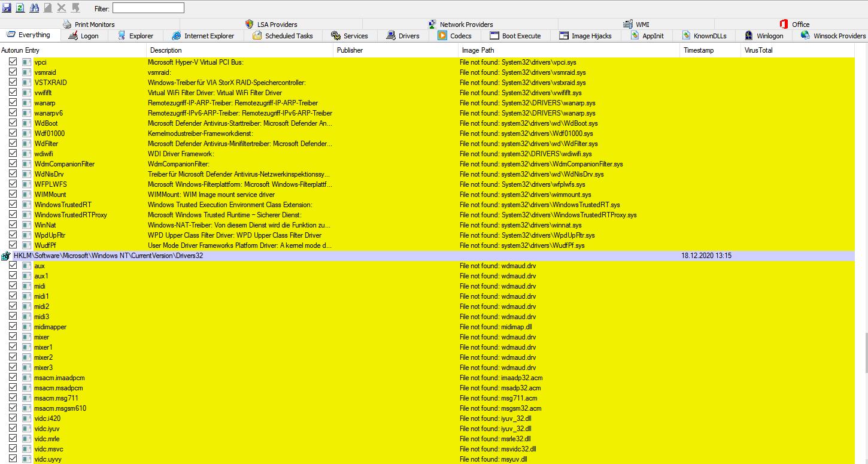Screen dimensions: 868x464
Task: Open the Boot Execute tab
Action: tap(515, 36)
